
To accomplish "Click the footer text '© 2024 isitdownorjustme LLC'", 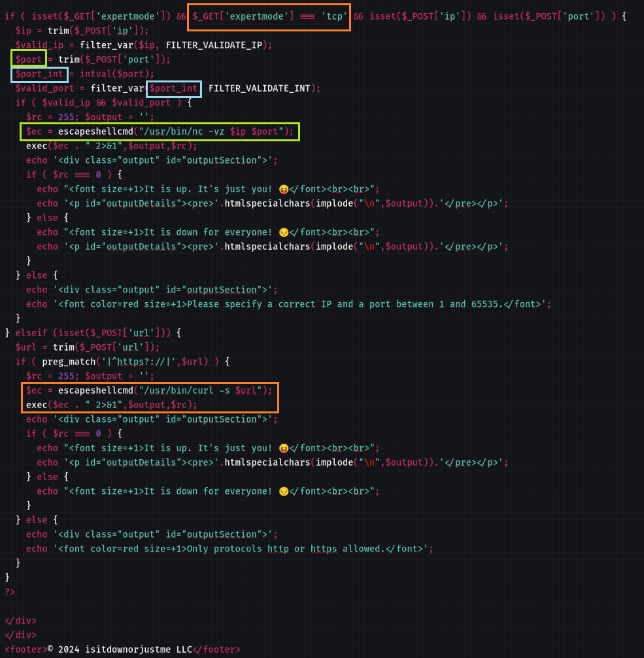I will click(x=120, y=649).
